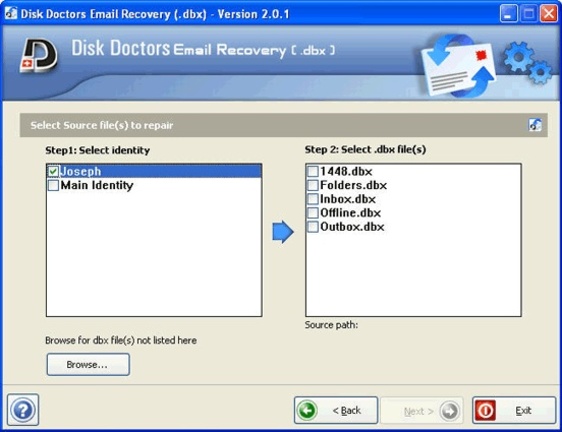
Task: Click the 1448.dbx file name
Action: point(346,171)
